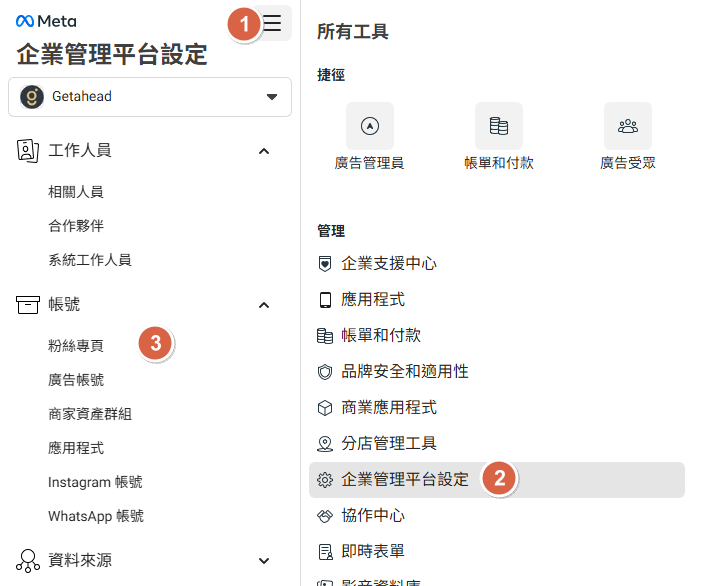Viewport: 706px width, 586px height.
Task: Select 品牌安全和適用性 from the management list
Action: (405, 372)
